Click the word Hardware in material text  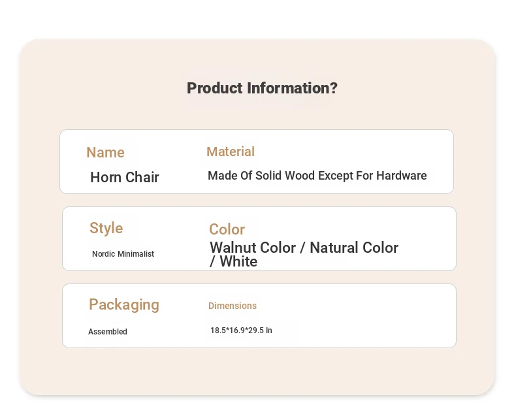click(402, 176)
